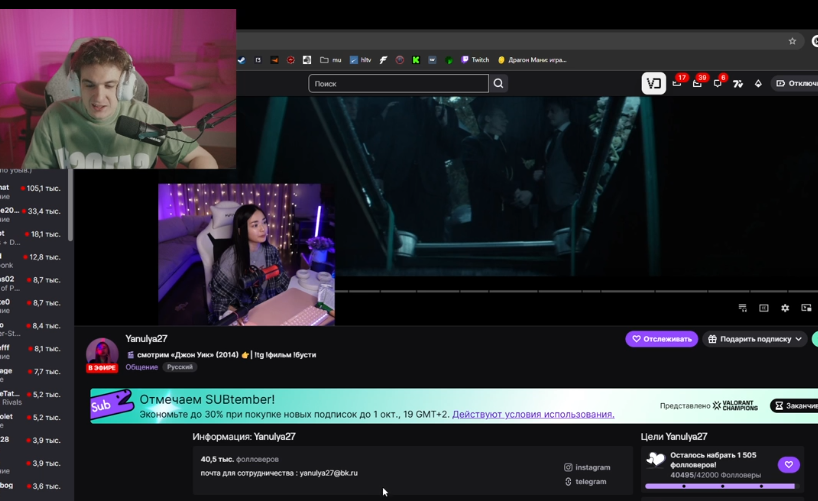
Task: Open the inbox icon with badge 39
Action: tap(698, 82)
